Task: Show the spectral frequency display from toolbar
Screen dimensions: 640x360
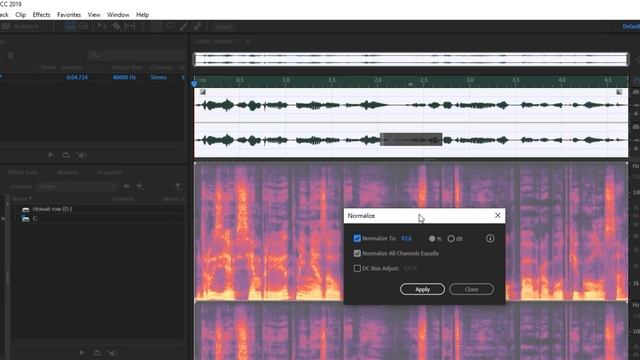Action: coord(70,27)
